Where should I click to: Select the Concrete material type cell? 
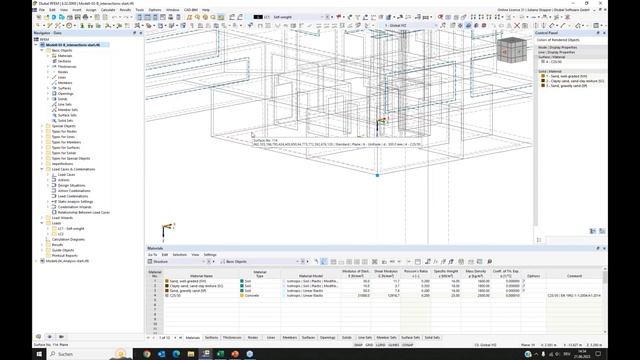coord(260,296)
